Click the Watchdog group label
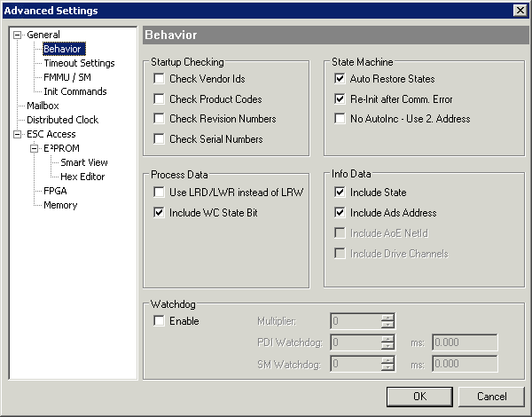Screen dimensions: 532x417 coord(173,304)
